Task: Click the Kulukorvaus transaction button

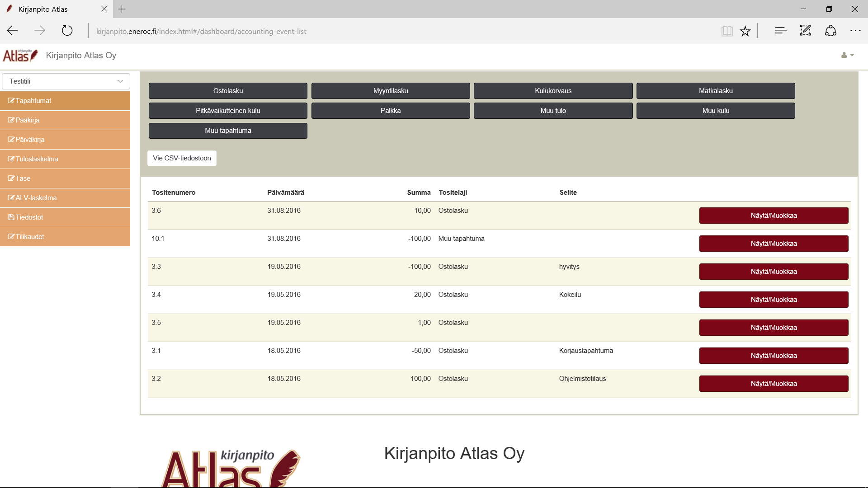Action: pyautogui.click(x=553, y=90)
